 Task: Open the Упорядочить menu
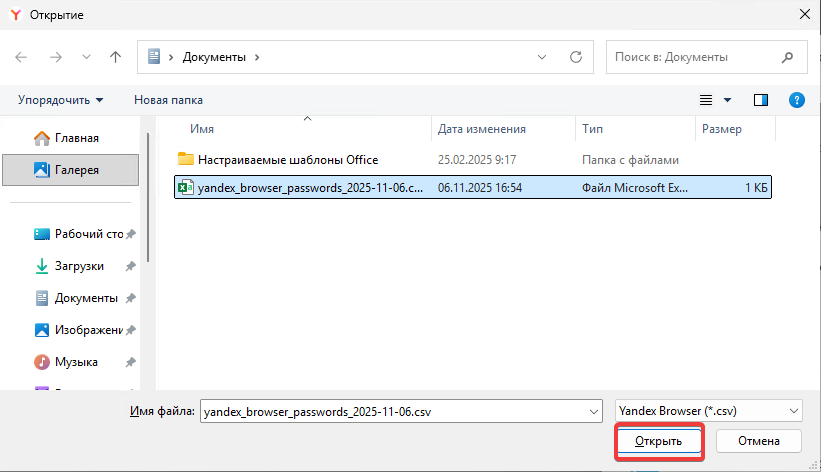coord(60,100)
